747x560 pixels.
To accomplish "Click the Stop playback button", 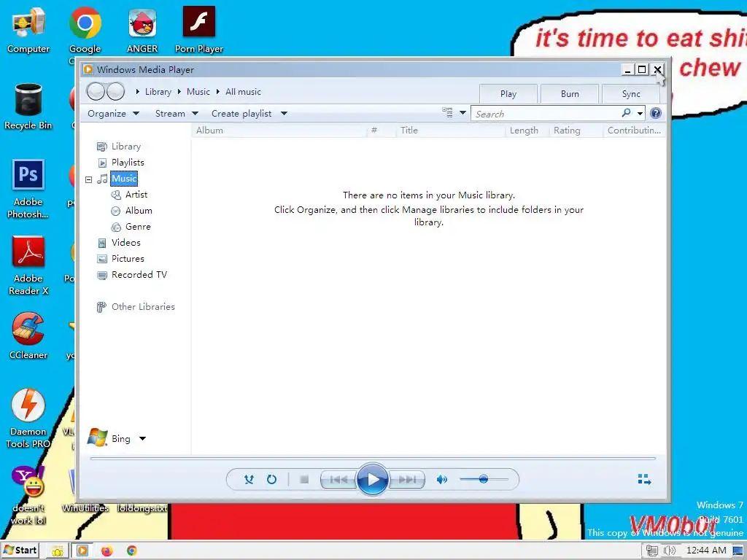I will coord(304,480).
